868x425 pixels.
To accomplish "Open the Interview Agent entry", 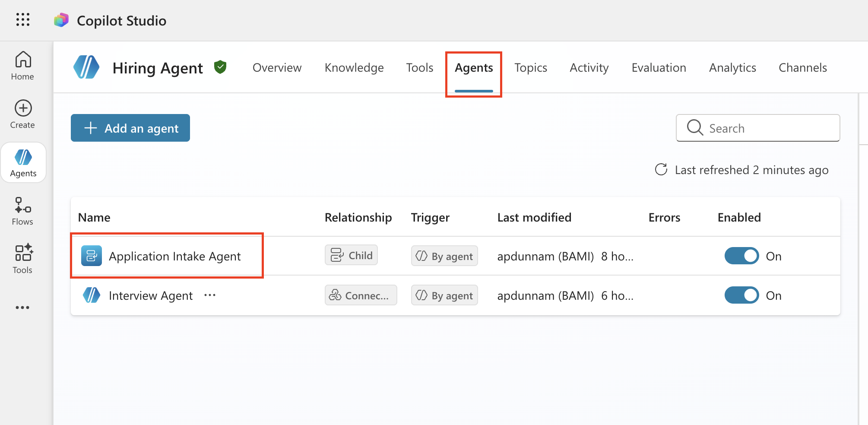I will tap(150, 296).
